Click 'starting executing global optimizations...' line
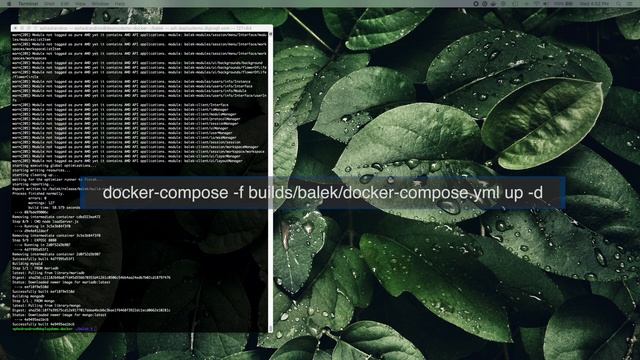This screenshot has height=360, width=640. click(x=54, y=166)
